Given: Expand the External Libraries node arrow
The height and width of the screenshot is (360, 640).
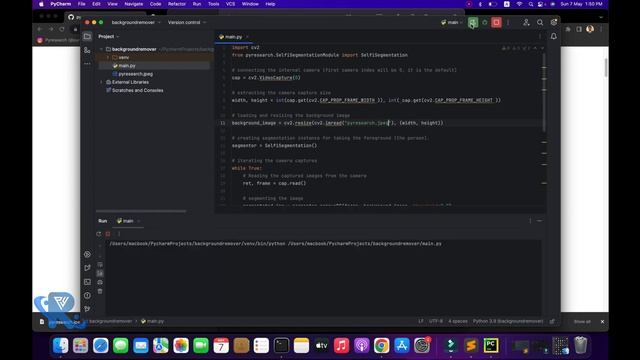Looking at the screenshot, I should pyautogui.click(x=102, y=82).
